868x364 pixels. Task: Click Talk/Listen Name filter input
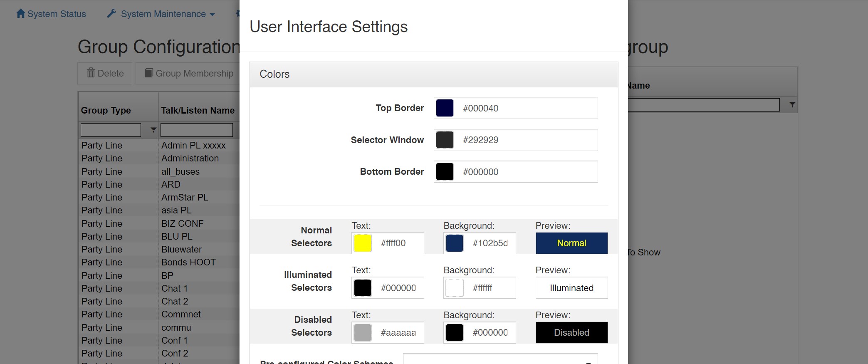(197, 130)
